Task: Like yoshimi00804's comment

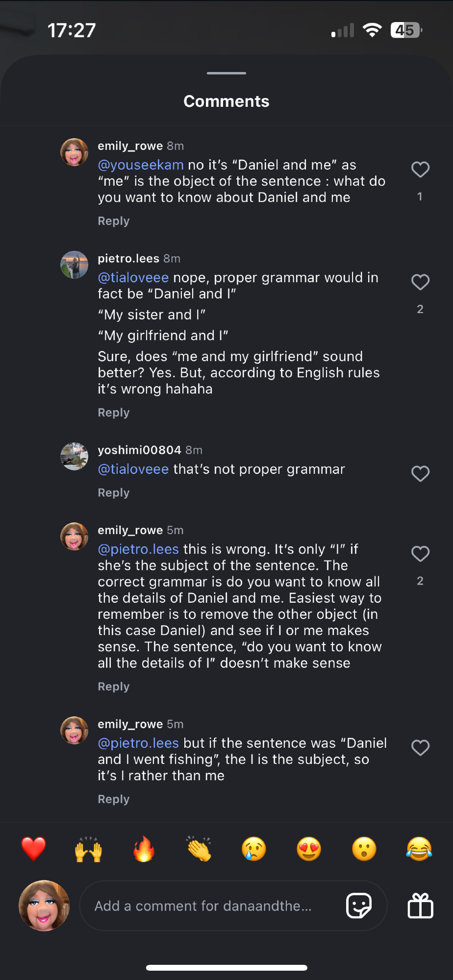Action: 420,474
